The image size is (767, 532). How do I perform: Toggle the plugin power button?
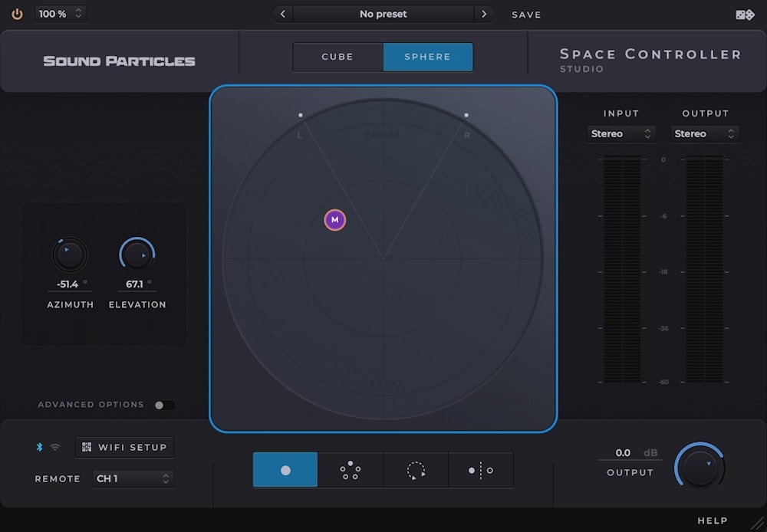[17, 14]
